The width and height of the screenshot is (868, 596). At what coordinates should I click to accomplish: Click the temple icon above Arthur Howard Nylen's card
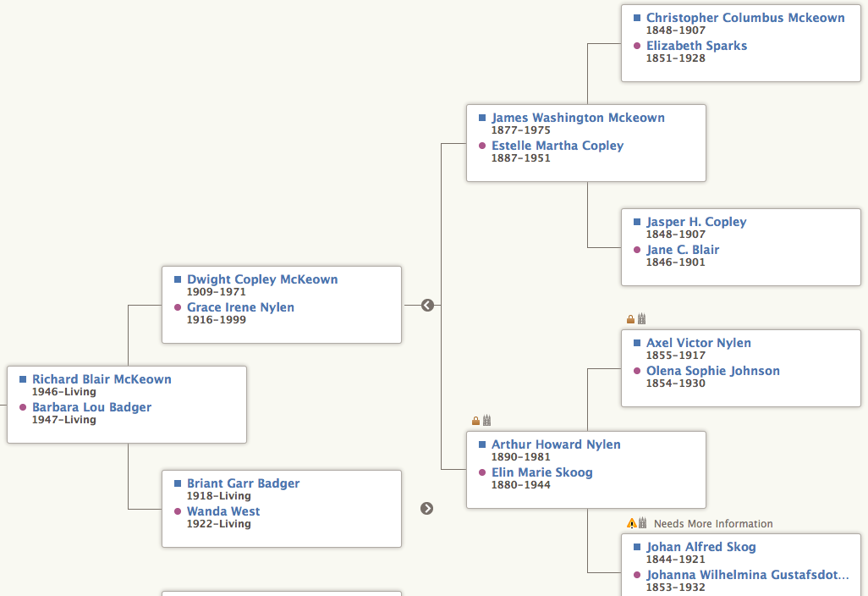(x=486, y=420)
